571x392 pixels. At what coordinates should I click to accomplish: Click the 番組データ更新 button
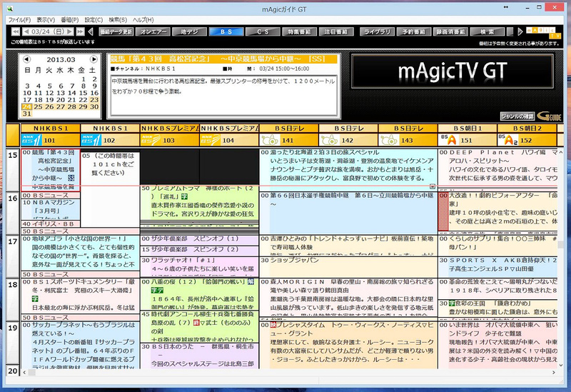point(116,31)
